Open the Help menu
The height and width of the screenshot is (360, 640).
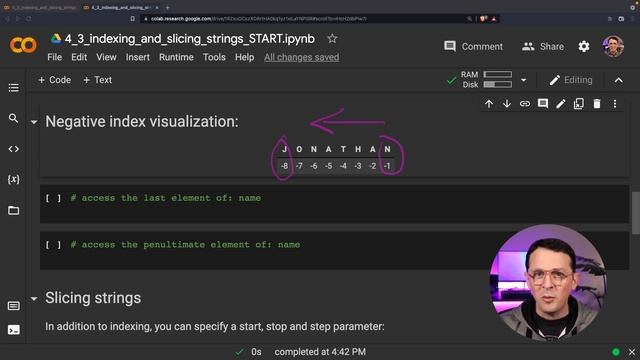tap(244, 57)
